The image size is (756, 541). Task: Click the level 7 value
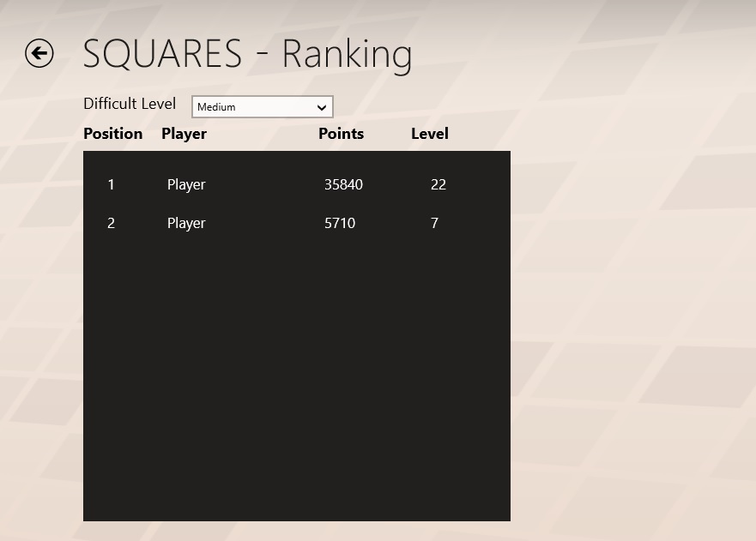(x=434, y=223)
